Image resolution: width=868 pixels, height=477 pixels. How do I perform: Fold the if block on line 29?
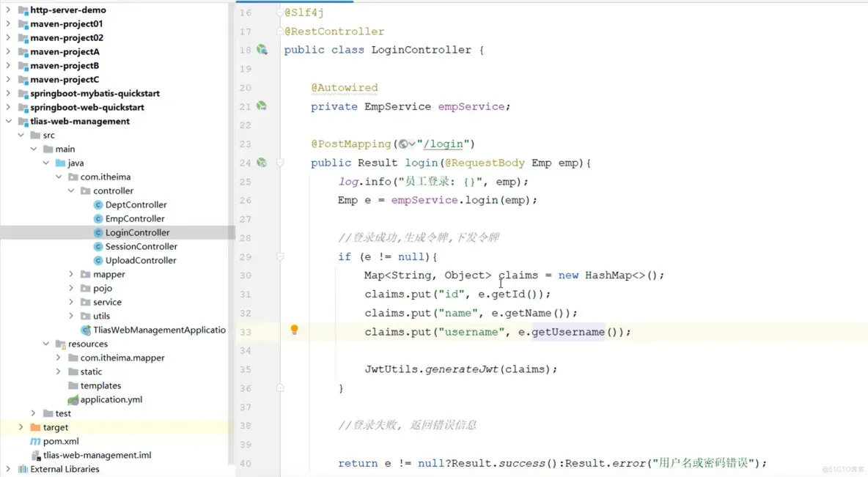click(280, 256)
